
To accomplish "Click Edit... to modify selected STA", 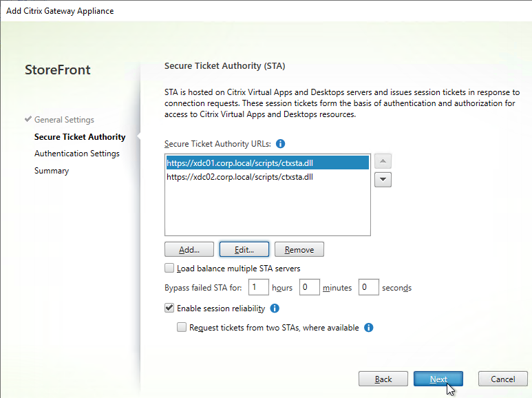I will point(244,249).
